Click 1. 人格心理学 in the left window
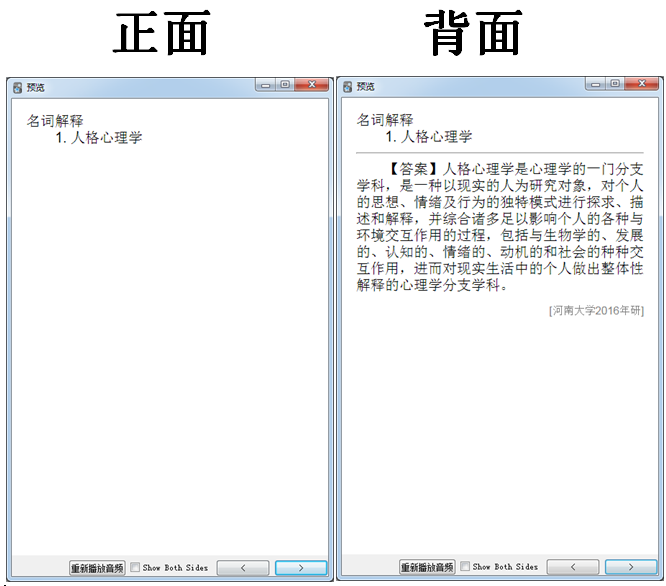666x586 pixels. (99, 138)
